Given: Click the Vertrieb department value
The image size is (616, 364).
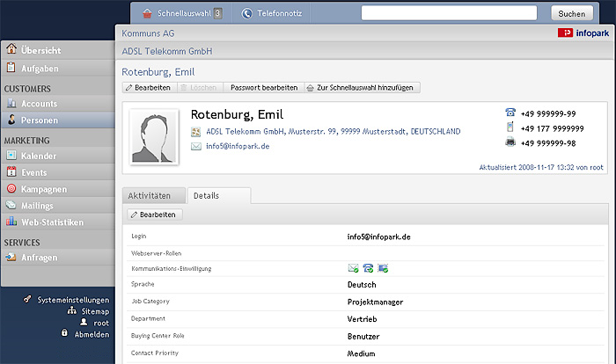Looking at the screenshot, I should coord(362,319).
